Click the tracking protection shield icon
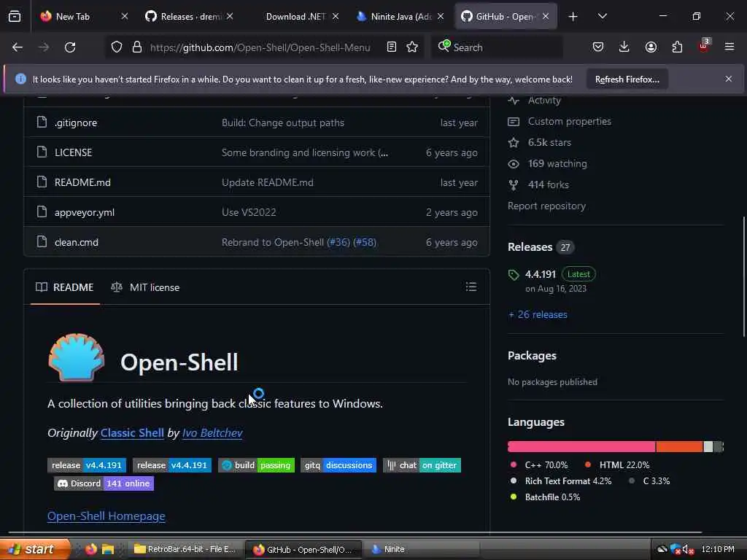 click(117, 47)
